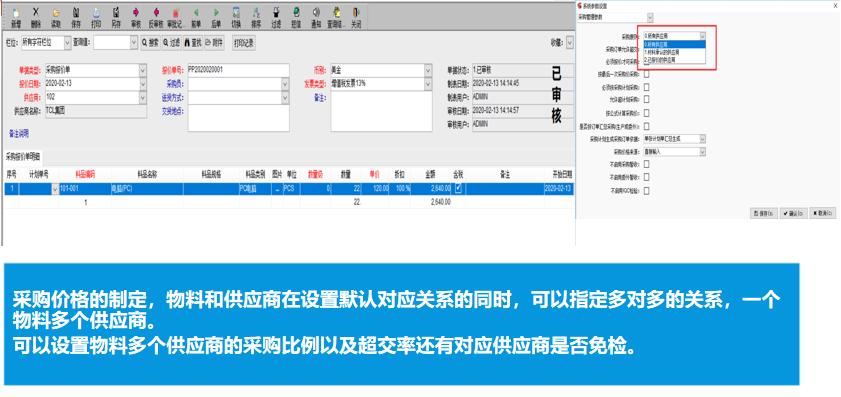Click the 附件 attachment button

[213, 43]
